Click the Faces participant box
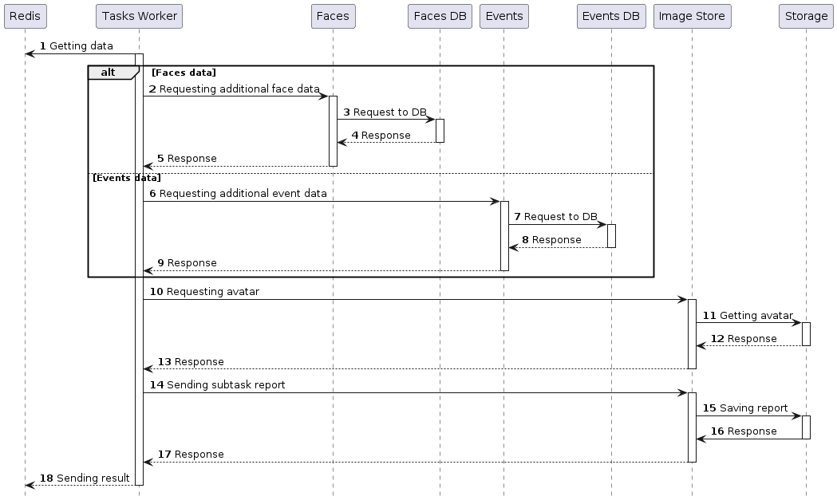The height and width of the screenshot is (504, 837). coord(333,16)
